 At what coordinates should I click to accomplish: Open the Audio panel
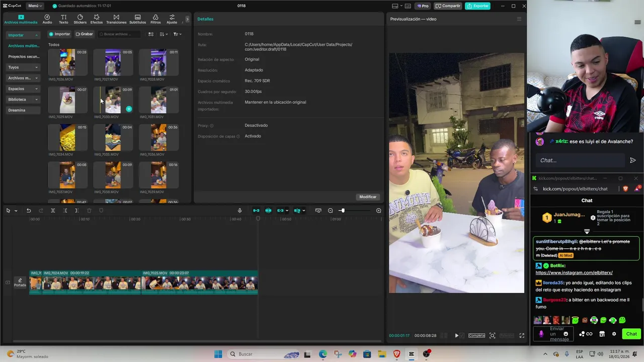point(47,19)
